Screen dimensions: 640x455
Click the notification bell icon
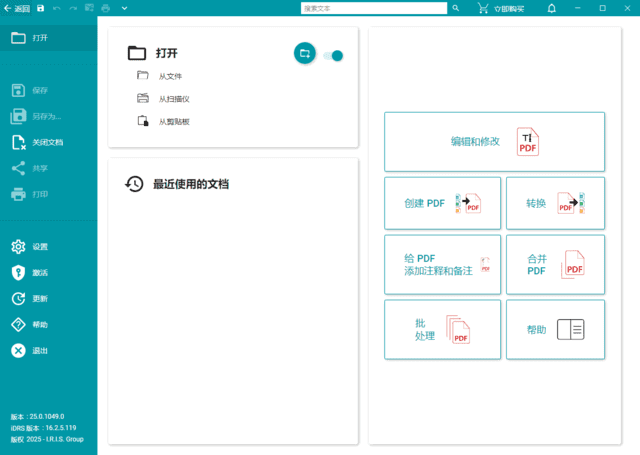(x=551, y=8)
